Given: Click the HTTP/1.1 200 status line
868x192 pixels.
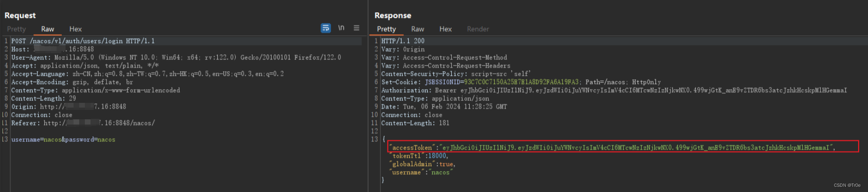Looking at the screenshot, I should point(403,41).
